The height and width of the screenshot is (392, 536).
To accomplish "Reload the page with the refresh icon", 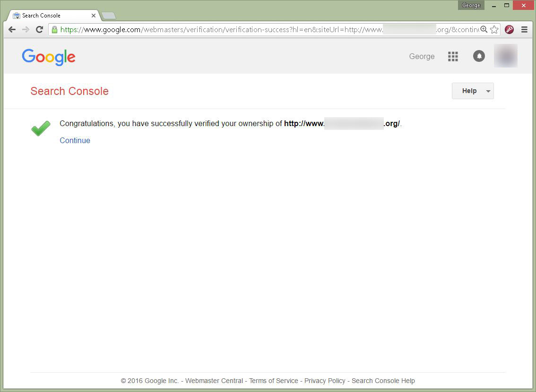I will pos(39,29).
